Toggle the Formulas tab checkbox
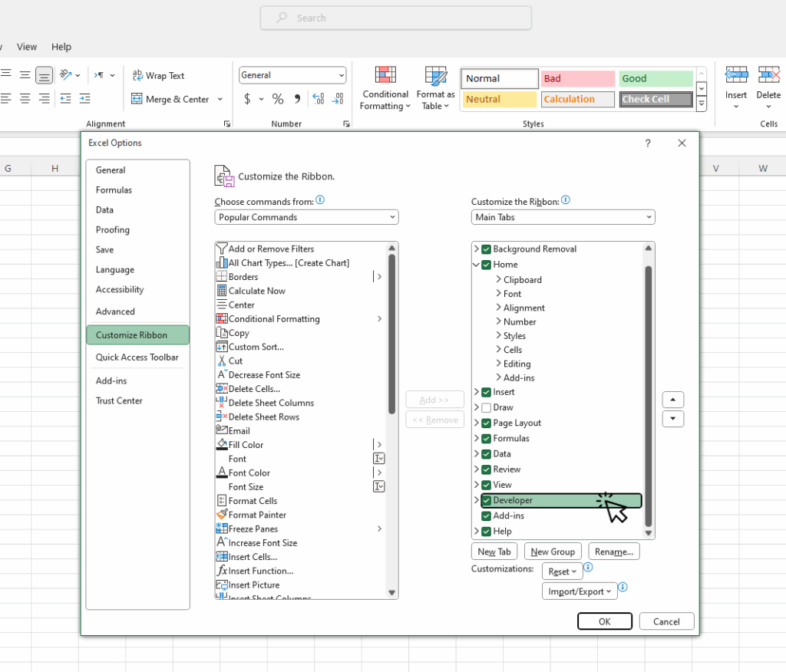 [486, 439]
